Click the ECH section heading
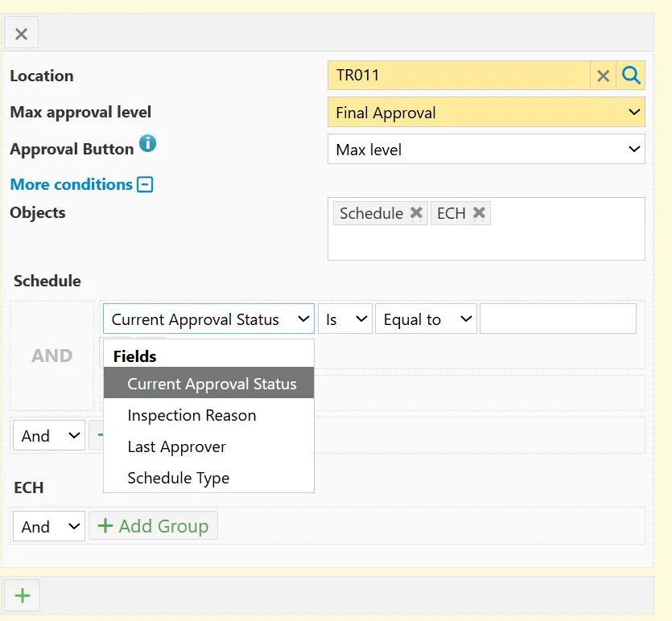The height and width of the screenshot is (621, 672). coord(29,487)
